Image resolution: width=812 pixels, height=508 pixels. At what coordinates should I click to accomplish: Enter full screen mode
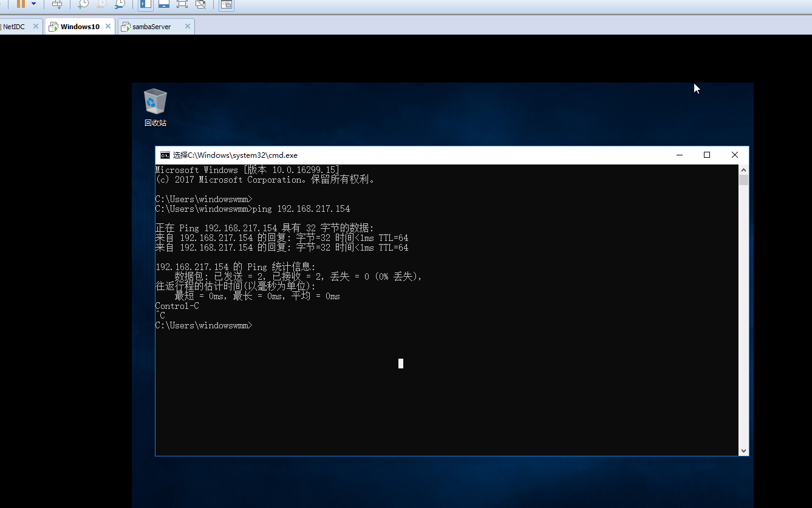coord(182,4)
